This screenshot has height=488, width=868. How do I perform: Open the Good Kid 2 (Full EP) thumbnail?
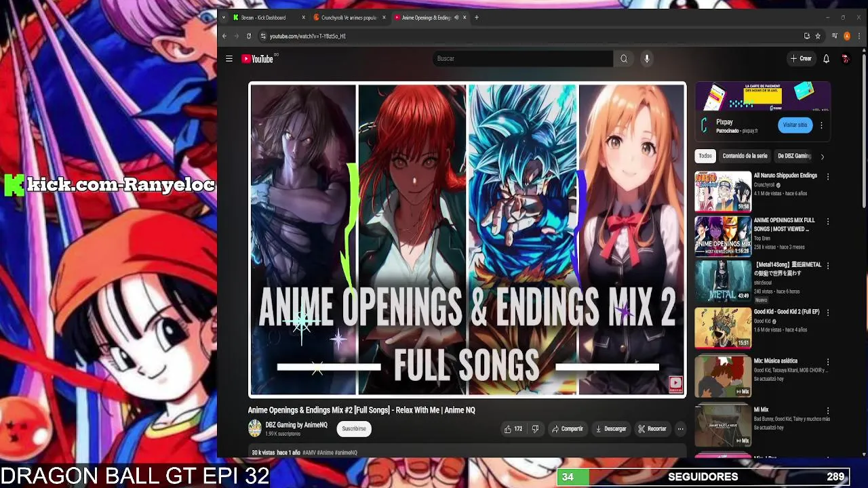[723, 327]
